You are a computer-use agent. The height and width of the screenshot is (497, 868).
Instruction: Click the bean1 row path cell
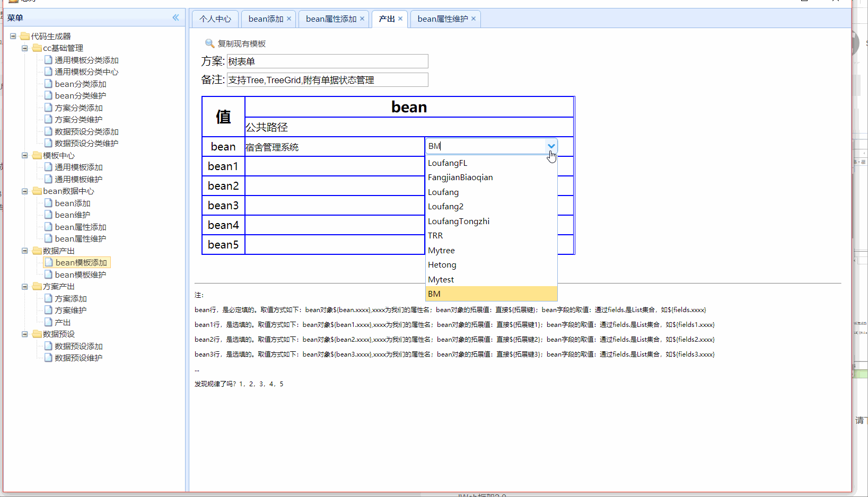pyautogui.click(x=335, y=166)
